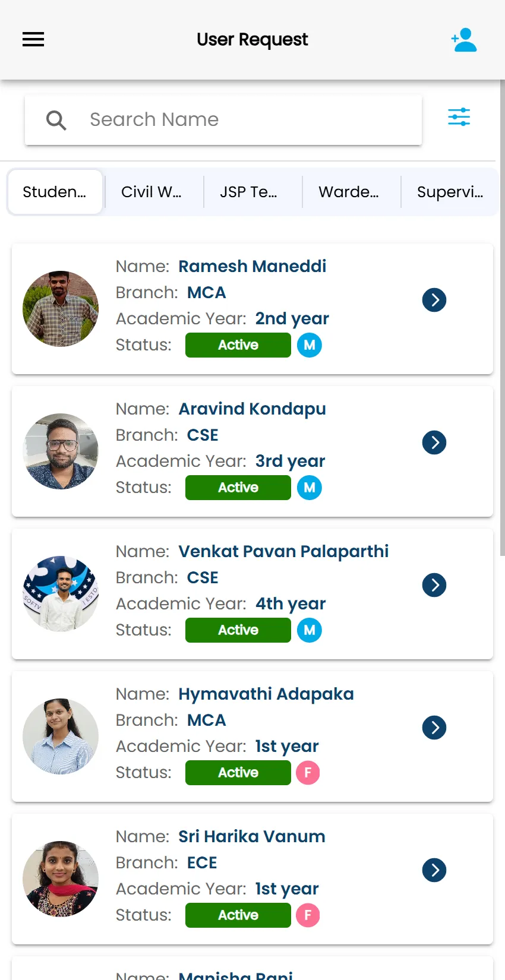
Task: Click the vertical scrollbar on the right
Action: 502,318
